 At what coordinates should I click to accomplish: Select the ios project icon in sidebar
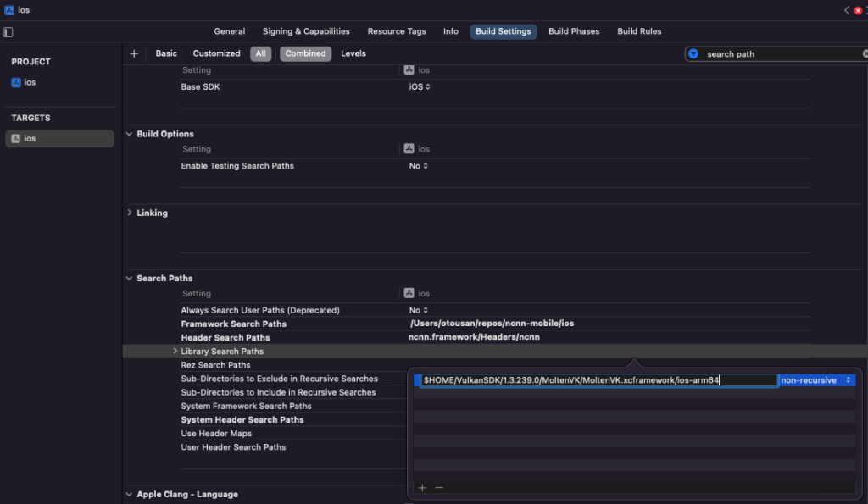click(16, 82)
